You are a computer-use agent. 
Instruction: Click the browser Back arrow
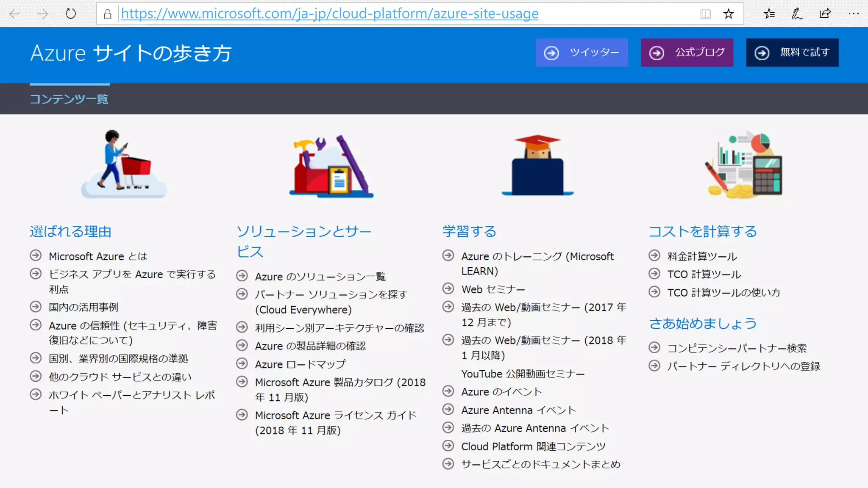point(15,14)
